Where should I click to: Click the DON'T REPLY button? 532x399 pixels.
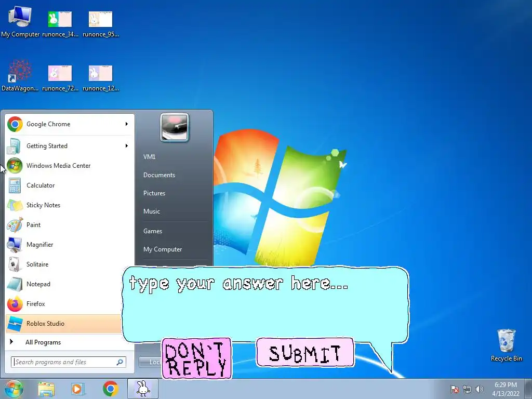tap(197, 358)
